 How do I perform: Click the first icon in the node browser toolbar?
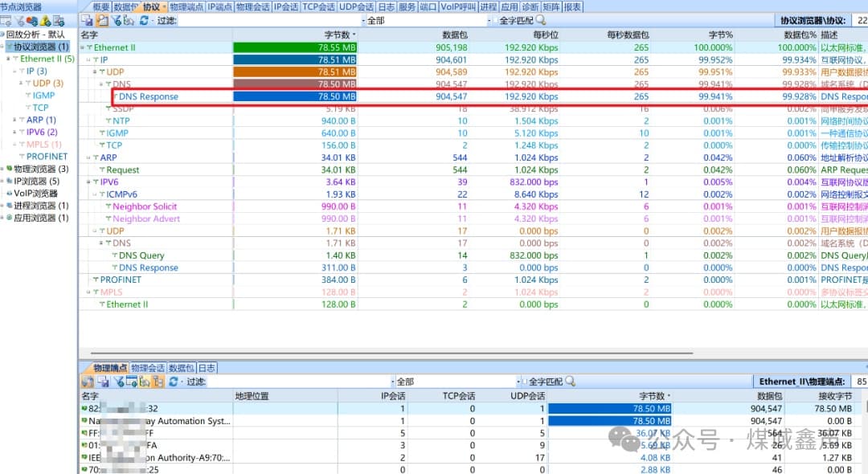[5, 21]
